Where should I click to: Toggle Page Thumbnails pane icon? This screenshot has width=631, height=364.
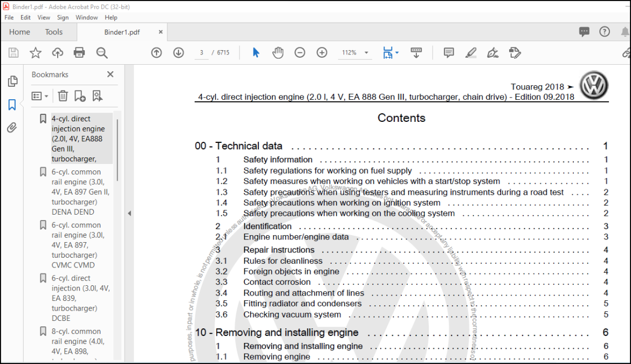12,81
